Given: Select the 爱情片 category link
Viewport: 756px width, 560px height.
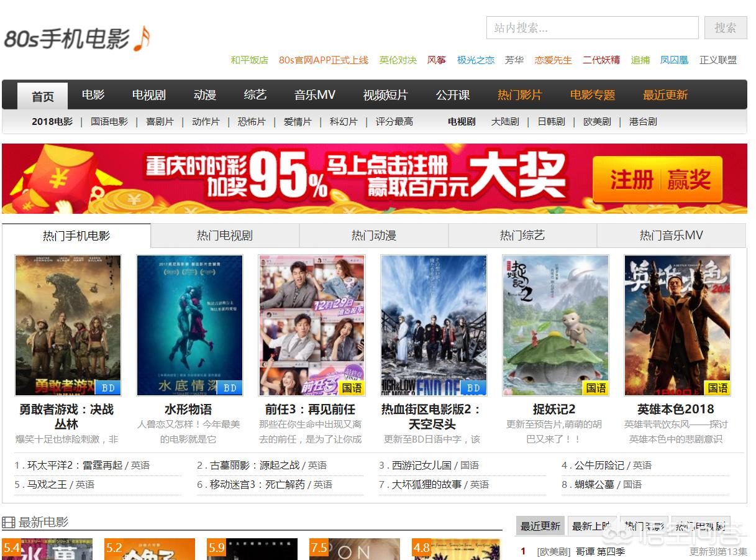Looking at the screenshot, I should 298,122.
